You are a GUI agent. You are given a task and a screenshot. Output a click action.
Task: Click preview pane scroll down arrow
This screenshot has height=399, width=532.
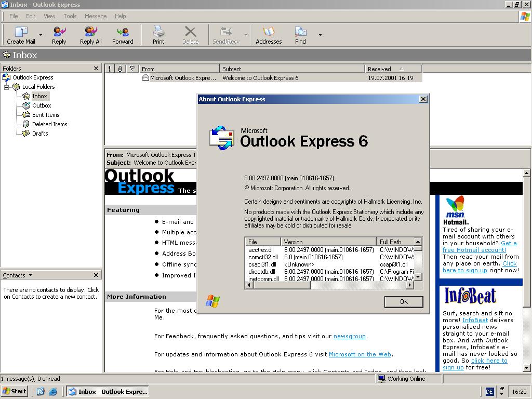pos(527,367)
